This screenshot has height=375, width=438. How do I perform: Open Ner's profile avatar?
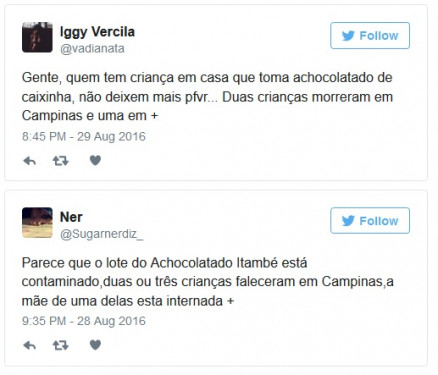pos(37,222)
